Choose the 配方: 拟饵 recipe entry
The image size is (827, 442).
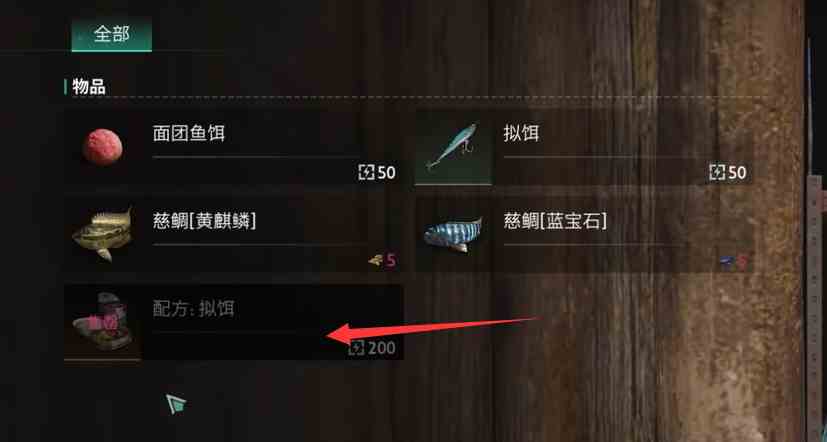click(234, 322)
